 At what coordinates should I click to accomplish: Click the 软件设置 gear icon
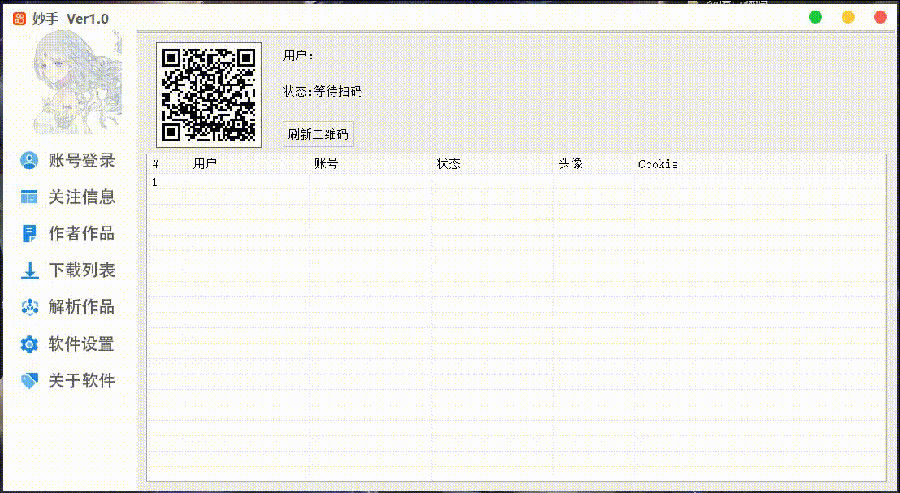(x=29, y=344)
